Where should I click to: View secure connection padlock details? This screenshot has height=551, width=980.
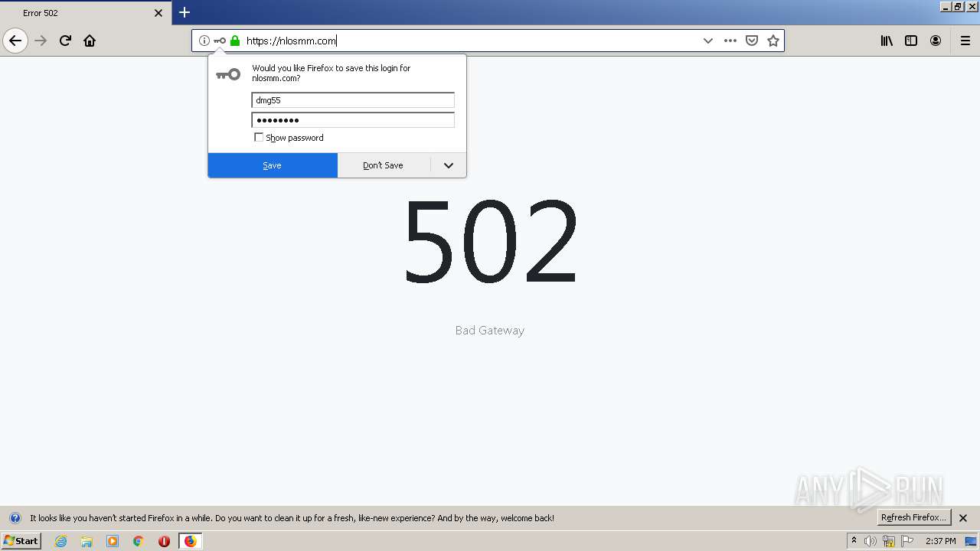click(x=235, y=41)
